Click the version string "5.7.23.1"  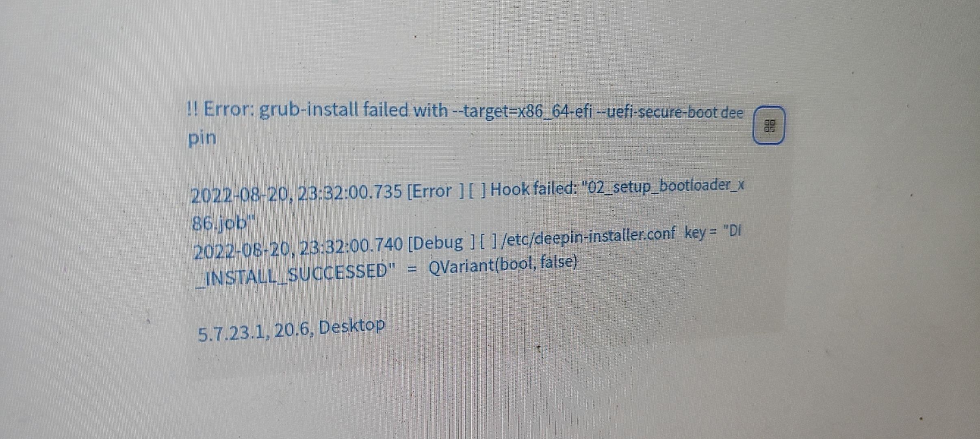pos(232,333)
